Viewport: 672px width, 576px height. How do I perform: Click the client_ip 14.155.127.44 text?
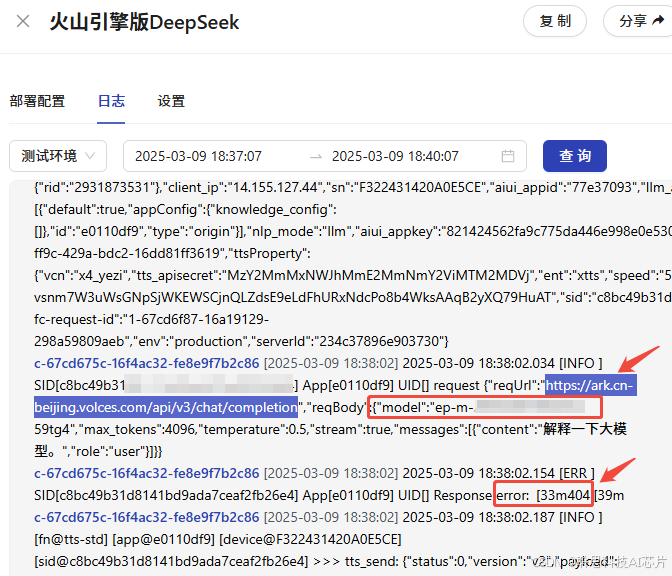pos(244,187)
